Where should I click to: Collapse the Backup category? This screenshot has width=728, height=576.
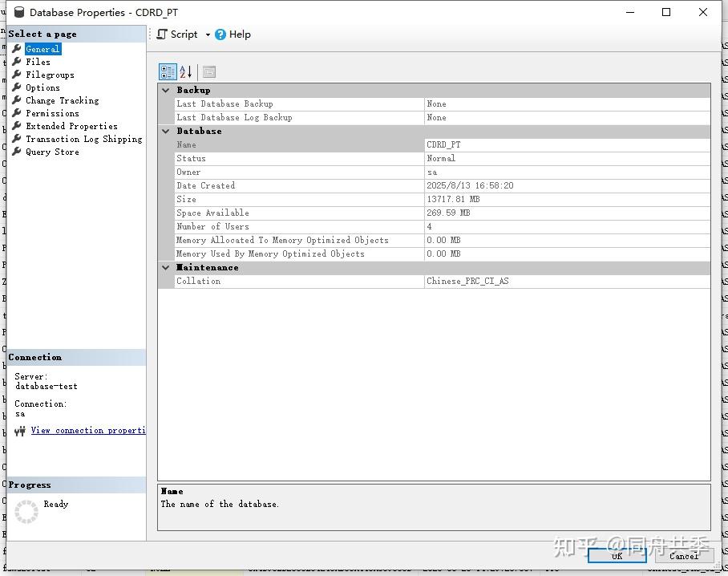[x=166, y=90]
